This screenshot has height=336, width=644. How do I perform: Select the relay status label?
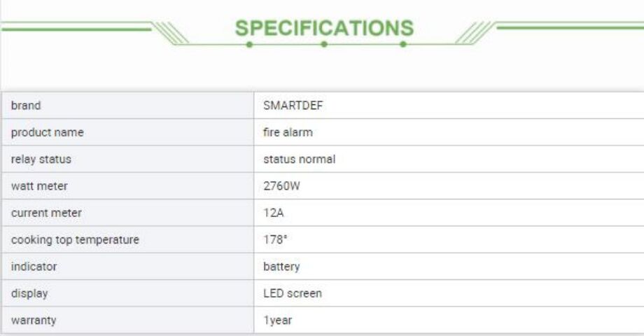41,160
